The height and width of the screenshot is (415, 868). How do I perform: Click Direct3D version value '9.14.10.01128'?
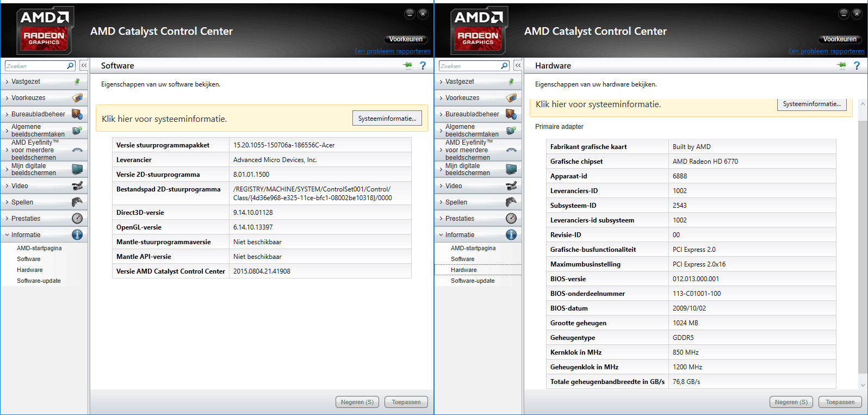click(253, 213)
